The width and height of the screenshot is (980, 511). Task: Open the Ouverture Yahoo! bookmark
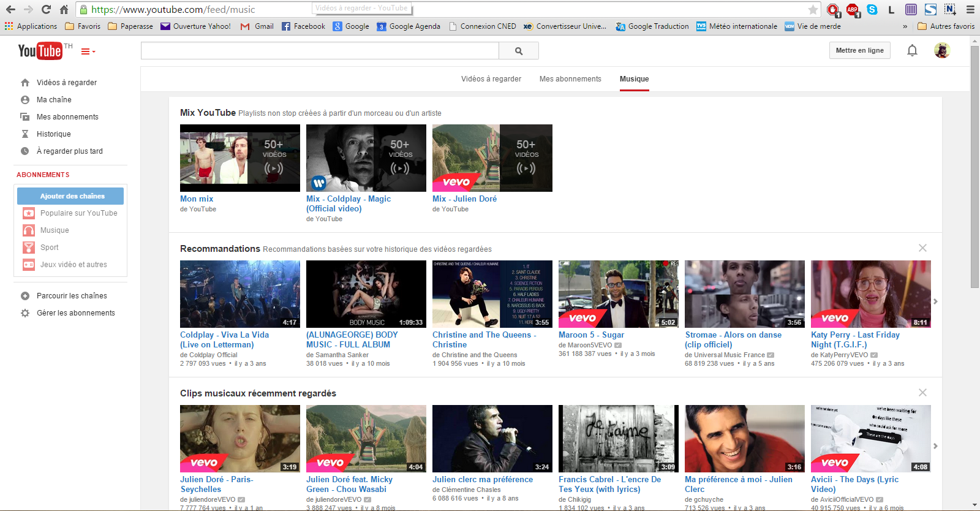click(196, 26)
